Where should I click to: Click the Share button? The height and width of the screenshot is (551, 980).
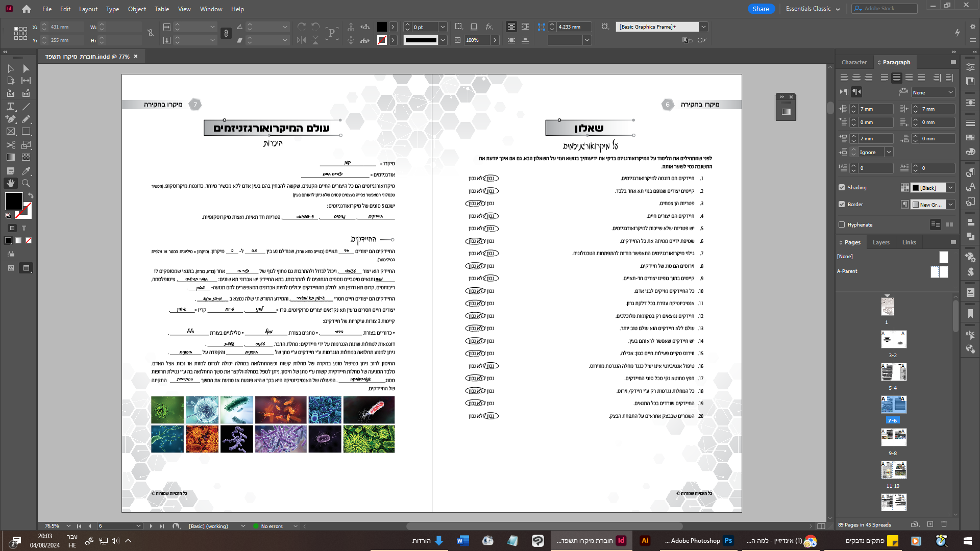click(x=761, y=9)
